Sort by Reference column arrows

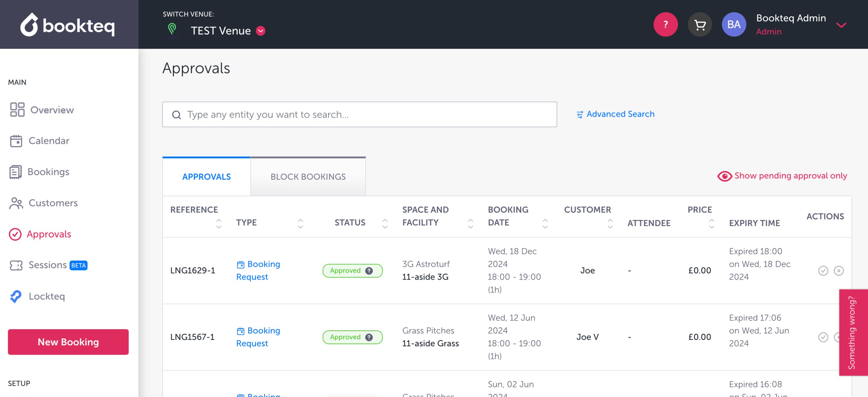click(219, 223)
